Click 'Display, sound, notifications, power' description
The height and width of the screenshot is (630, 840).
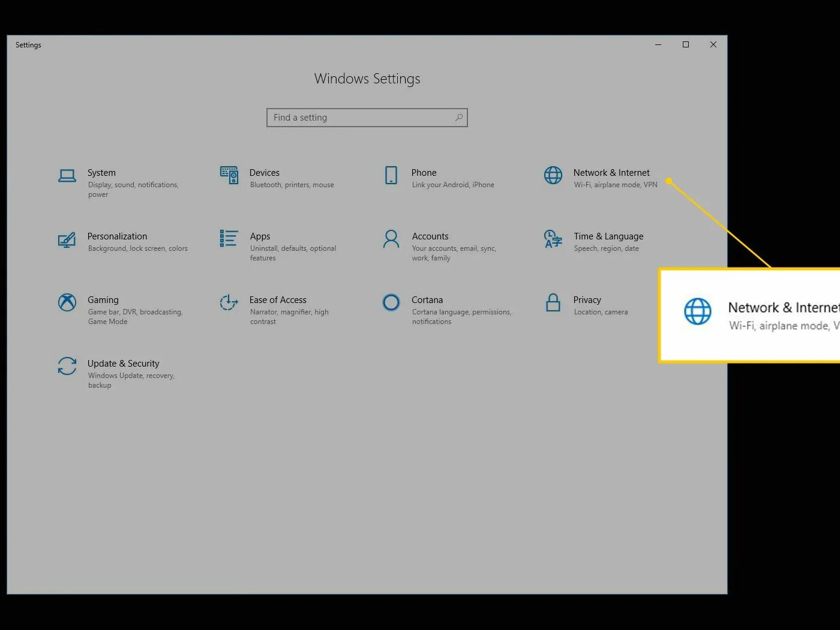(x=133, y=190)
